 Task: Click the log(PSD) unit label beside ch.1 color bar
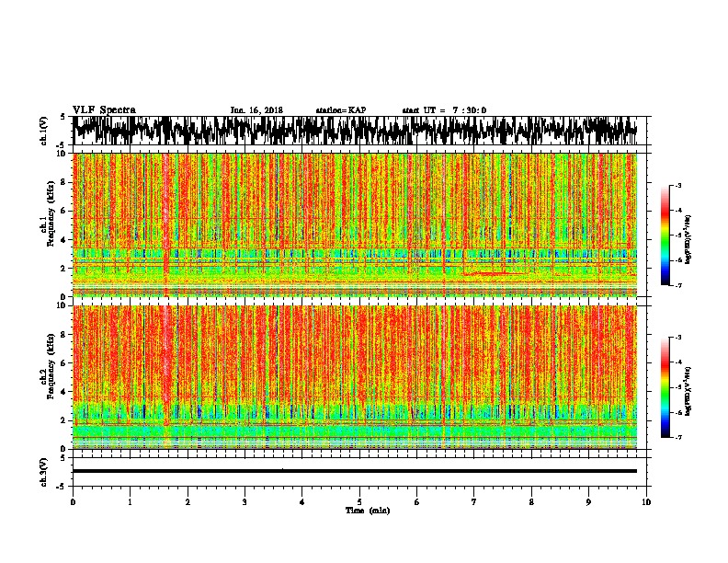[x=688, y=239]
